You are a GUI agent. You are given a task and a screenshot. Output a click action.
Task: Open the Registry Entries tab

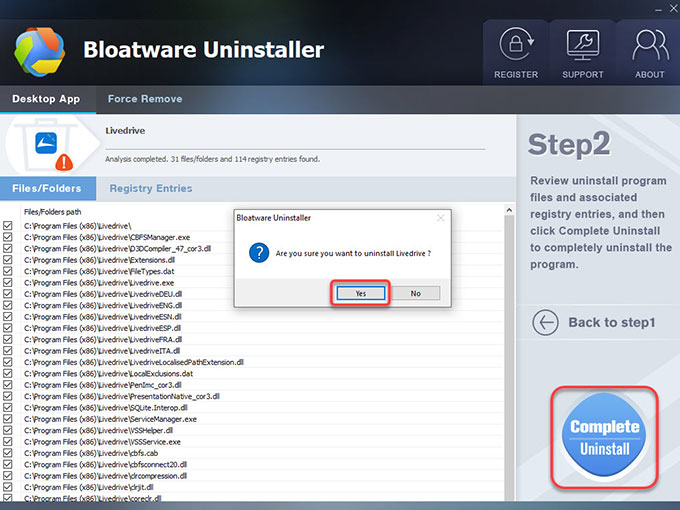click(x=151, y=188)
